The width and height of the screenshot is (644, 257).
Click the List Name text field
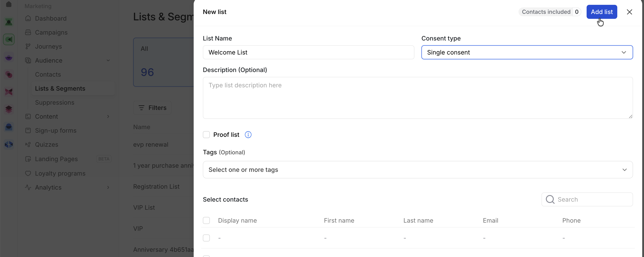point(308,53)
